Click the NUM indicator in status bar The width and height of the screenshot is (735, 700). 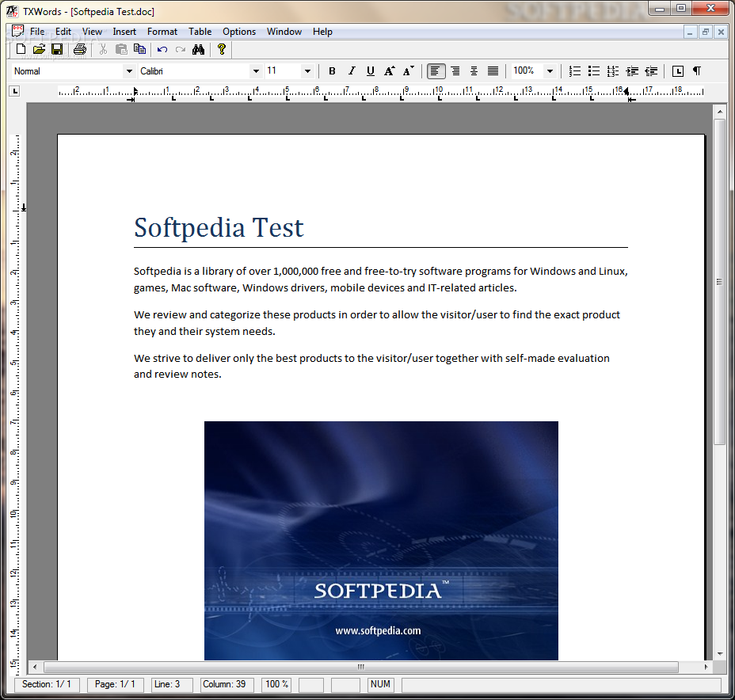[x=380, y=684]
